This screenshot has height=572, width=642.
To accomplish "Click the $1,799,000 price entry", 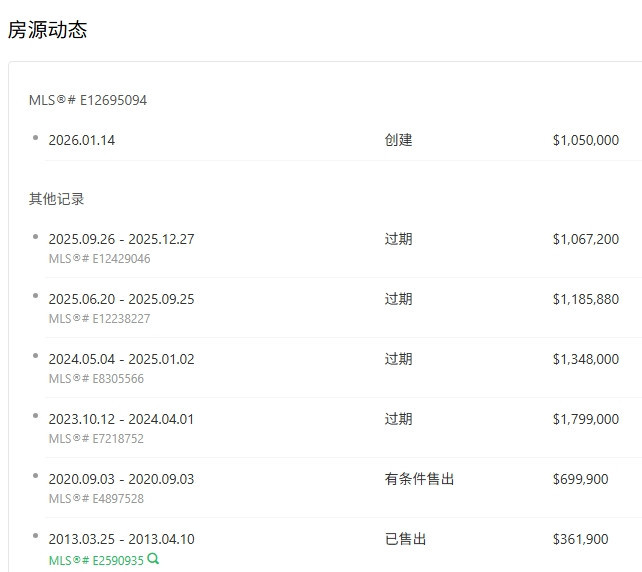I will [x=585, y=419].
